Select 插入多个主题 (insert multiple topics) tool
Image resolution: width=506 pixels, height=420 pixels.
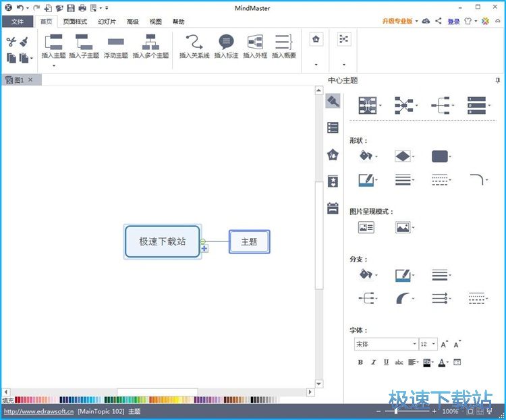pos(150,42)
